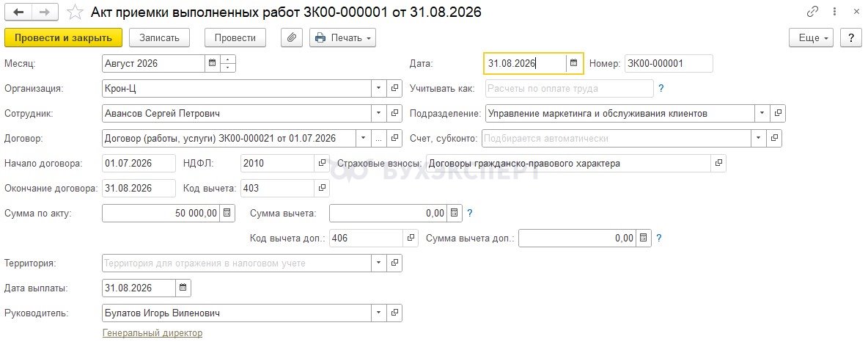Expand Руководитель dropdown list
This screenshot has height=342, width=868.
point(378,313)
